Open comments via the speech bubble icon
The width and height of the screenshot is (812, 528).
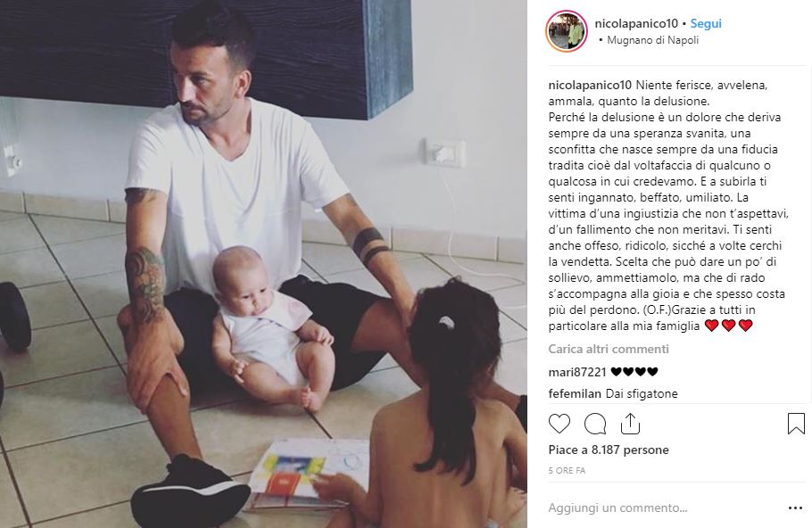click(x=595, y=424)
